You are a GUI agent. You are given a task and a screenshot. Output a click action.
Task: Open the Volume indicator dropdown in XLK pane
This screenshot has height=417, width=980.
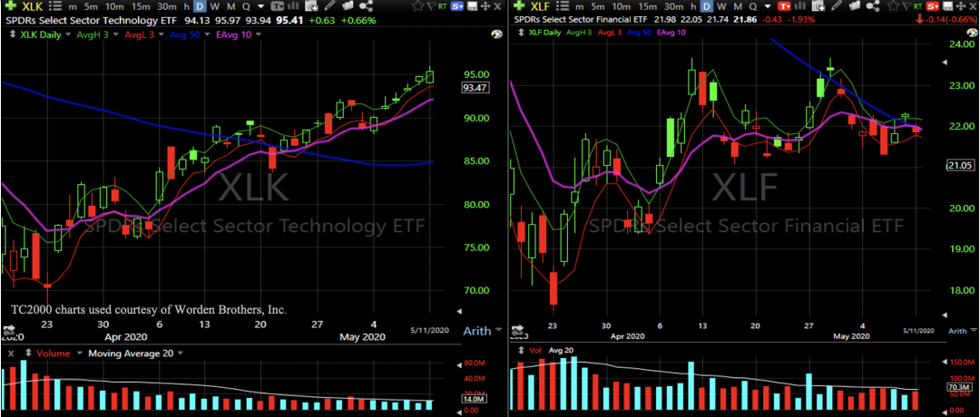pyautogui.click(x=79, y=353)
